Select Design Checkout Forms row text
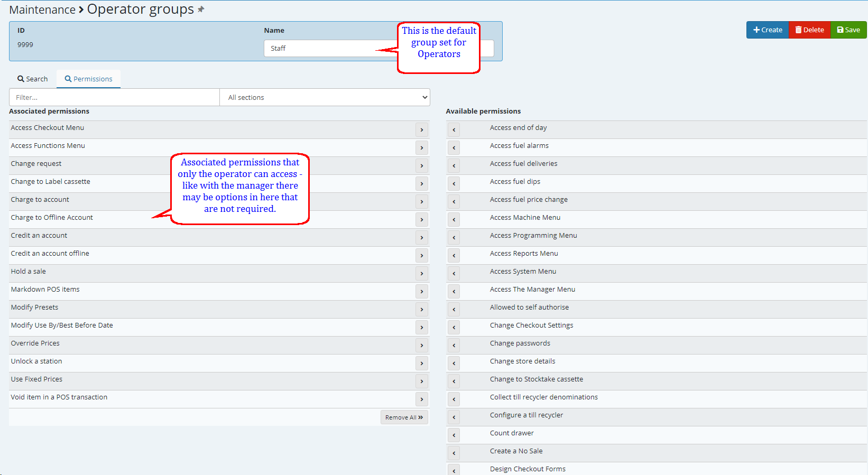The width and height of the screenshot is (868, 475). coord(528,469)
